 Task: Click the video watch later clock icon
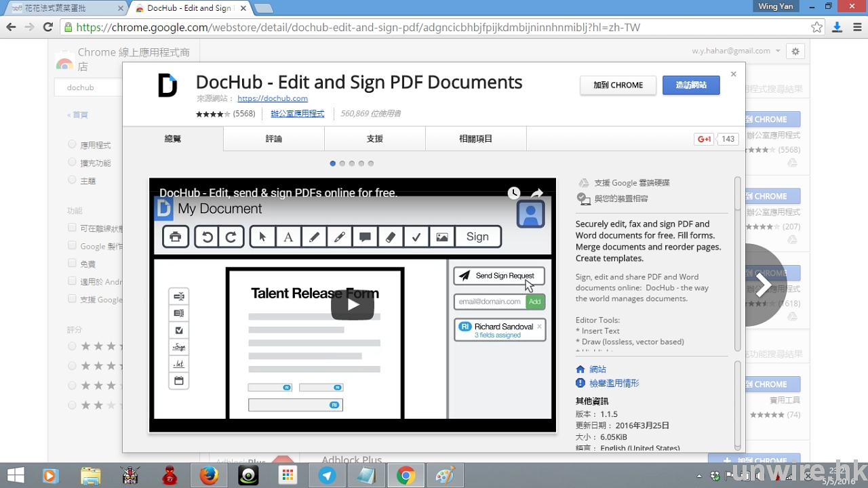514,193
